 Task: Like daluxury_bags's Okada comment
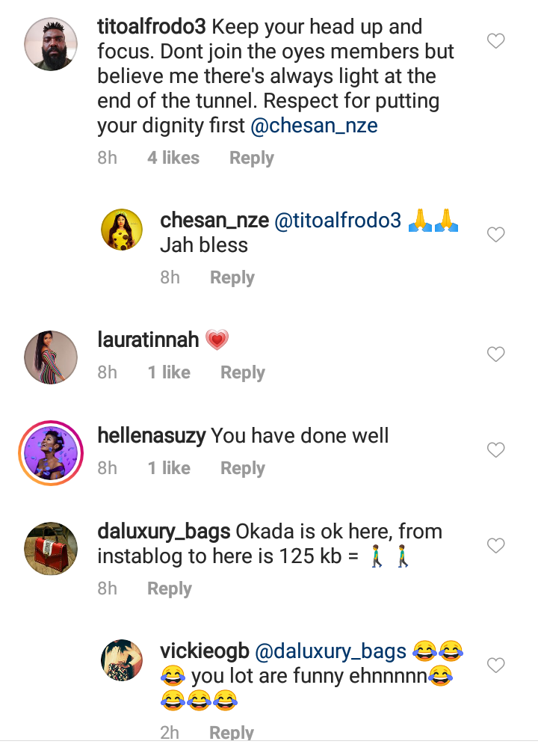(x=496, y=545)
